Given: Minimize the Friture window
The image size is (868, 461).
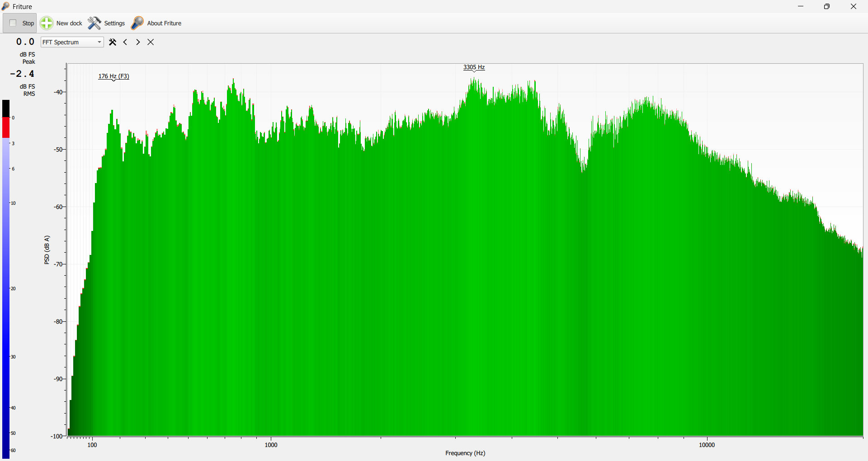Looking at the screenshot, I should pyautogui.click(x=801, y=6).
